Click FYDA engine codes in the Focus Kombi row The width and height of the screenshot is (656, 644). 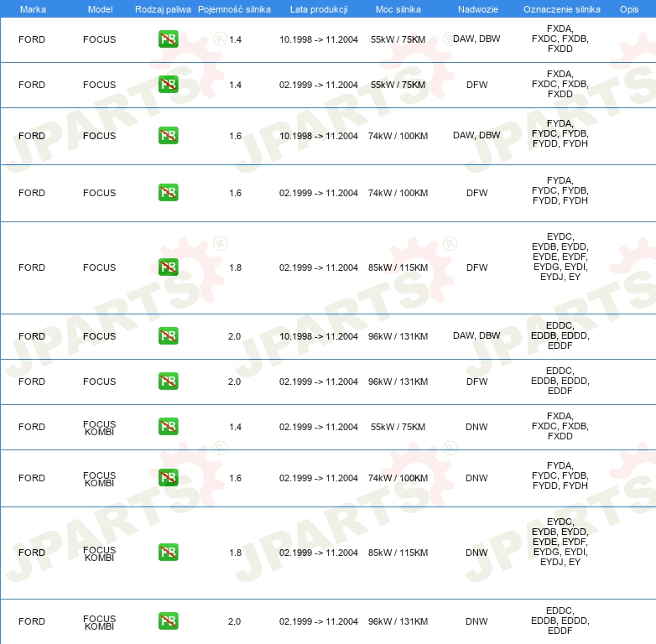pos(560,475)
